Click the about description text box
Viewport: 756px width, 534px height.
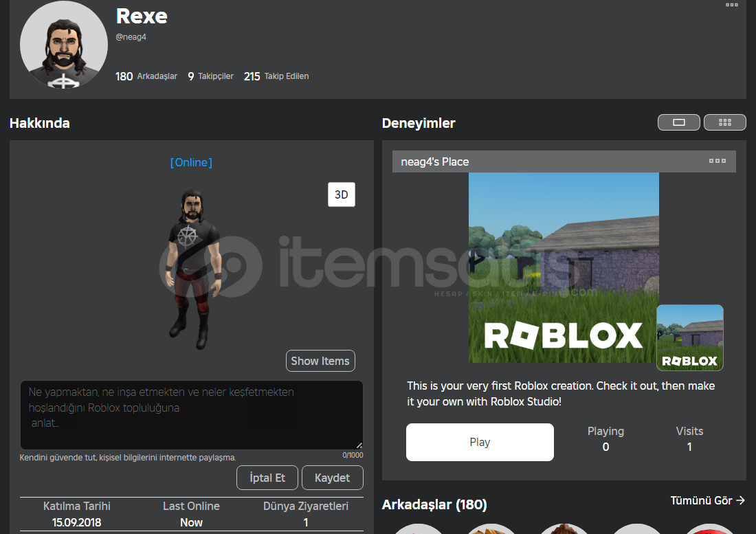click(192, 415)
